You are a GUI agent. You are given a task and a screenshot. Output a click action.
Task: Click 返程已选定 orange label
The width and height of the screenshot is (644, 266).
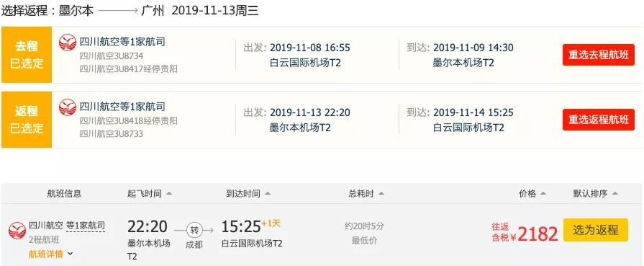pos(27,120)
